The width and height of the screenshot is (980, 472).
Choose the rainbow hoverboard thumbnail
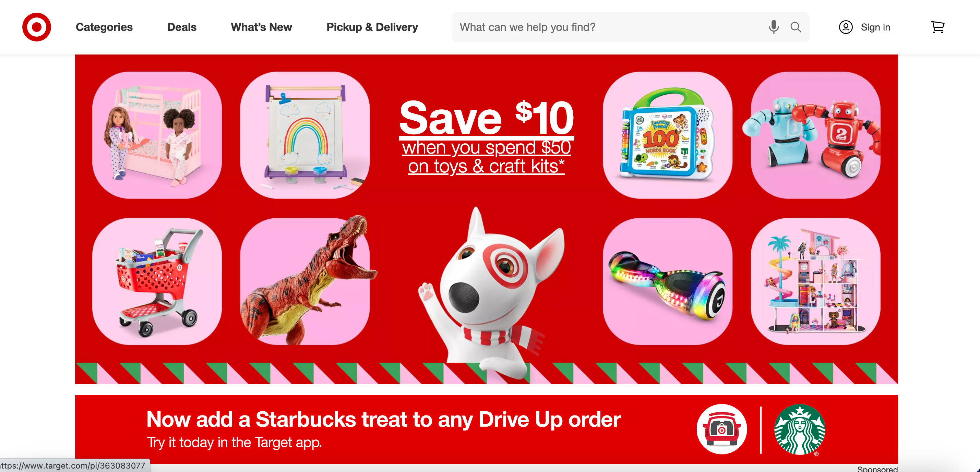[x=668, y=281]
